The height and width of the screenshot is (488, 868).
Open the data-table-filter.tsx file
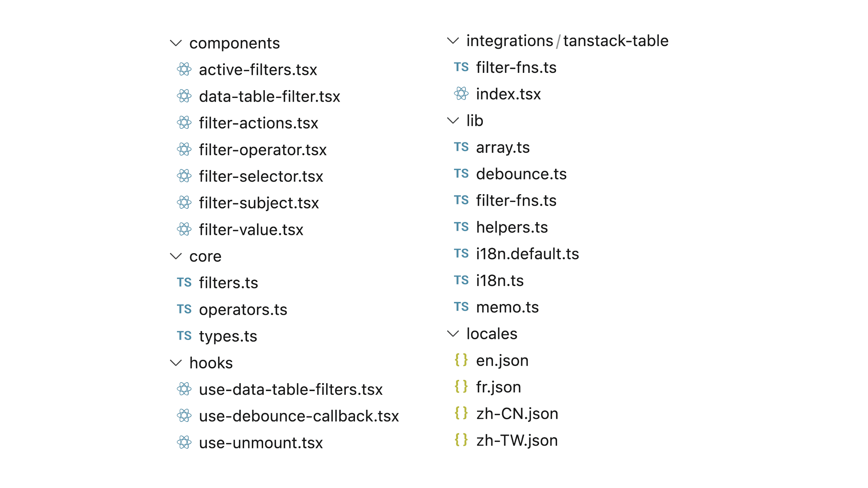pos(269,97)
